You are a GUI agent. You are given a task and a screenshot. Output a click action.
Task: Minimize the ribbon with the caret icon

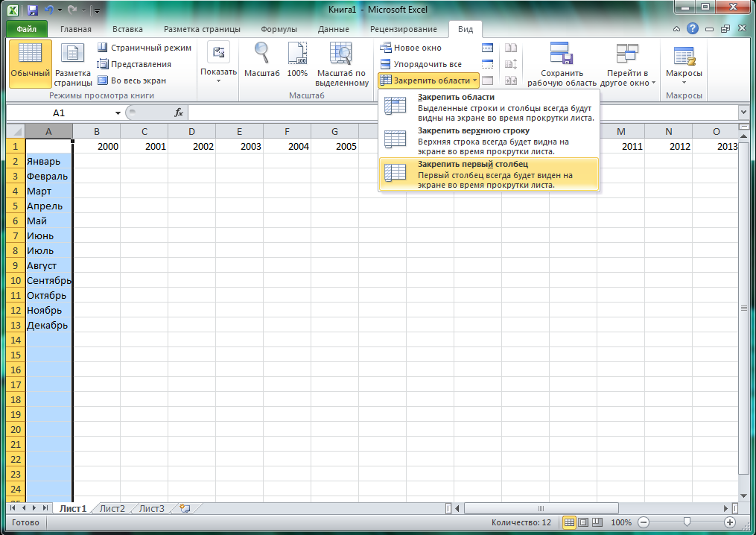677,29
